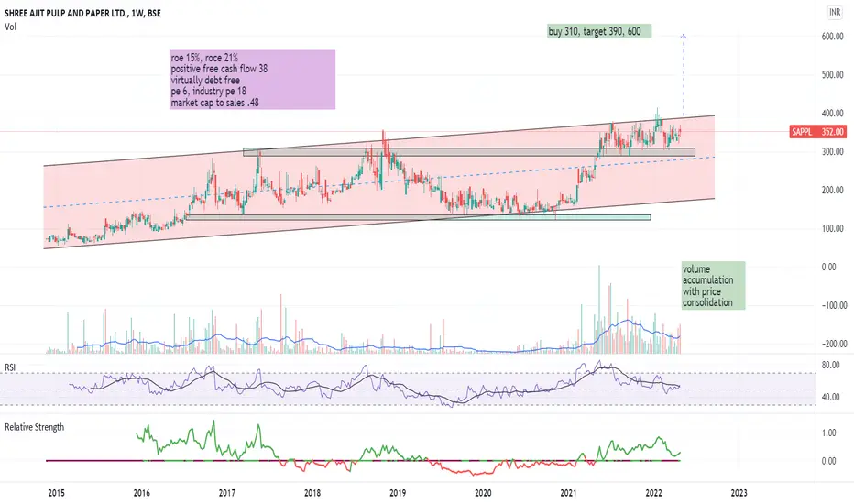This screenshot has width=854, height=504.
Task: Click the 400.00 price axis label
Action: tap(832, 114)
